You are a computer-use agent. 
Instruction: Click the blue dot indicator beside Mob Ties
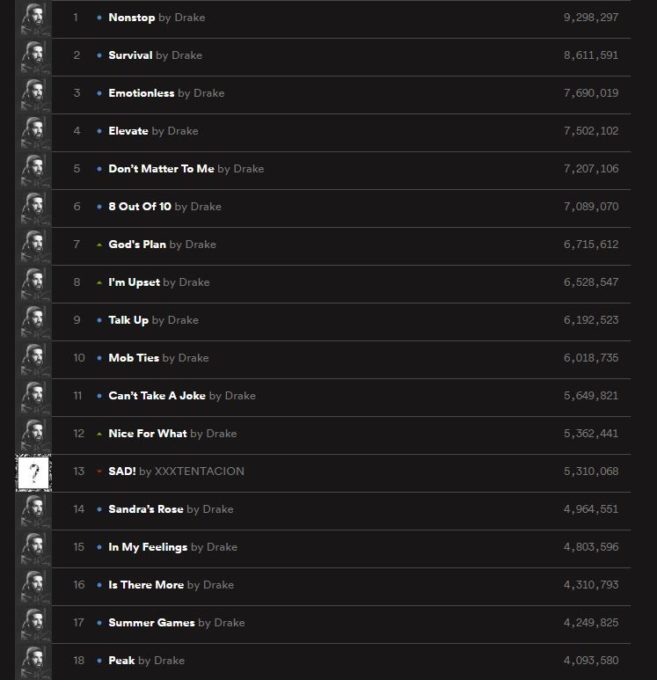[x=99, y=358]
